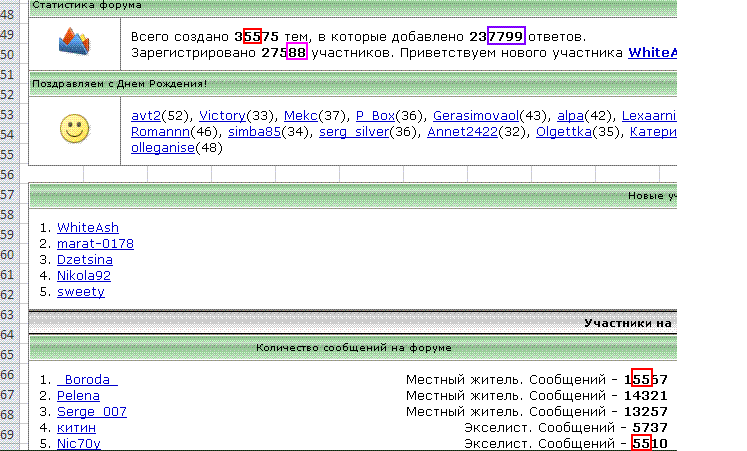Open the Nic70y top poster link
Viewport: 747px width, 451px height.
(79, 443)
